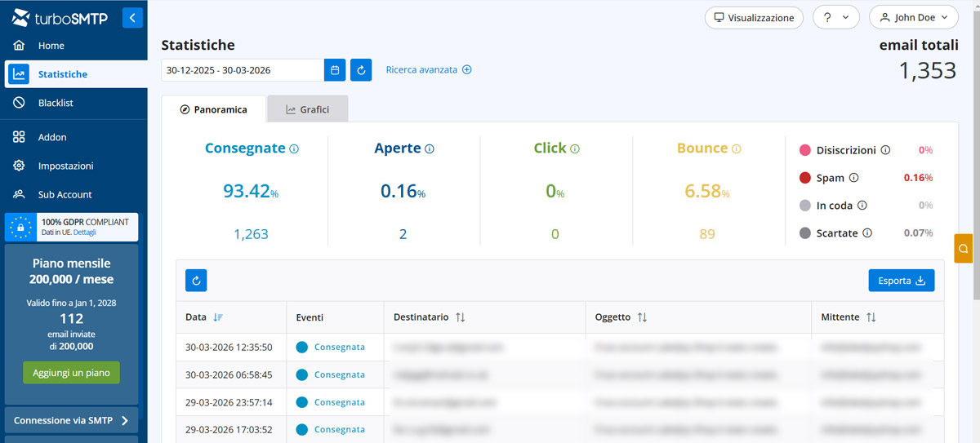Click the Consegnate percentage 93.42%
The height and width of the screenshot is (443, 980).
coord(251,191)
